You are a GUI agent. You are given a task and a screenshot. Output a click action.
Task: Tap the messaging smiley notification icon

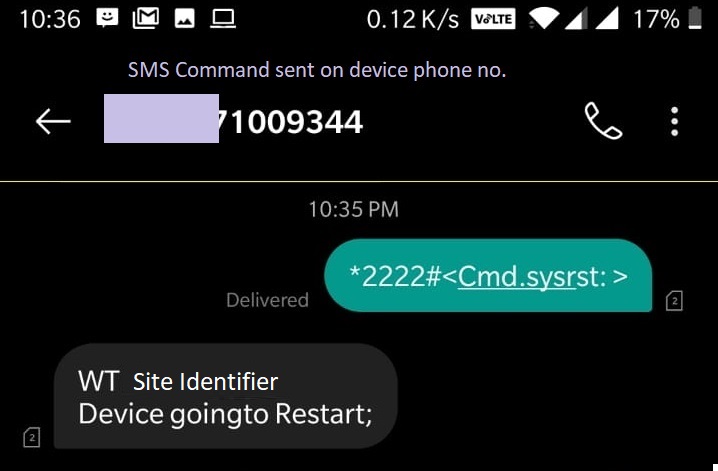click(x=107, y=18)
